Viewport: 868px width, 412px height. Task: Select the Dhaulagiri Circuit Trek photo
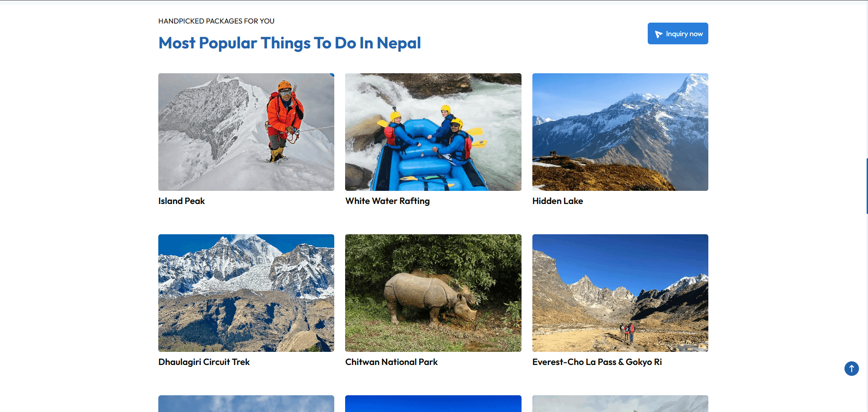click(x=246, y=293)
